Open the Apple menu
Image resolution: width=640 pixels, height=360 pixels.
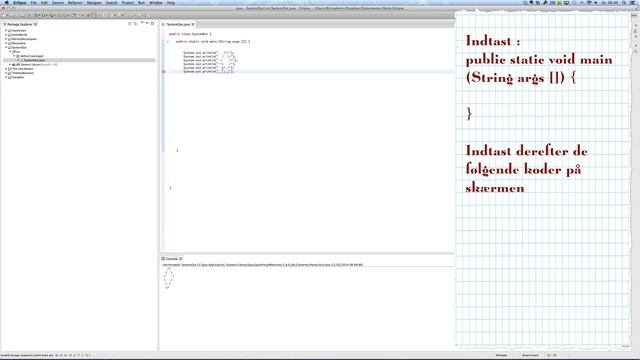tap(7, 2)
